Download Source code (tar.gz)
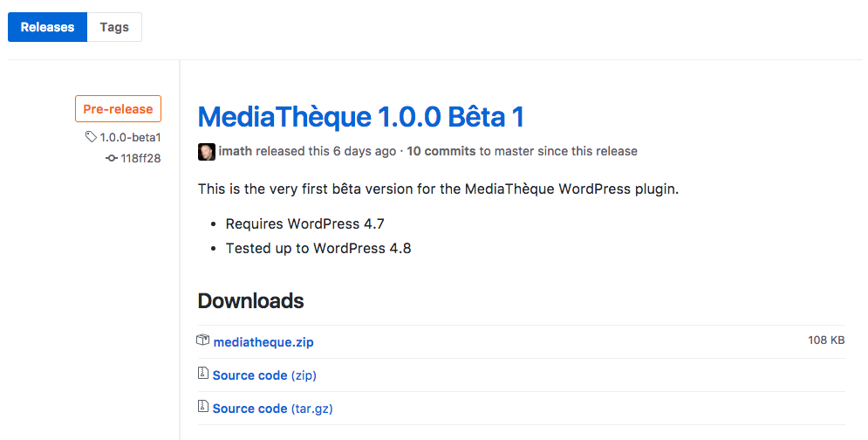Image resolution: width=868 pixels, height=440 pixels. [x=272, y=409]
